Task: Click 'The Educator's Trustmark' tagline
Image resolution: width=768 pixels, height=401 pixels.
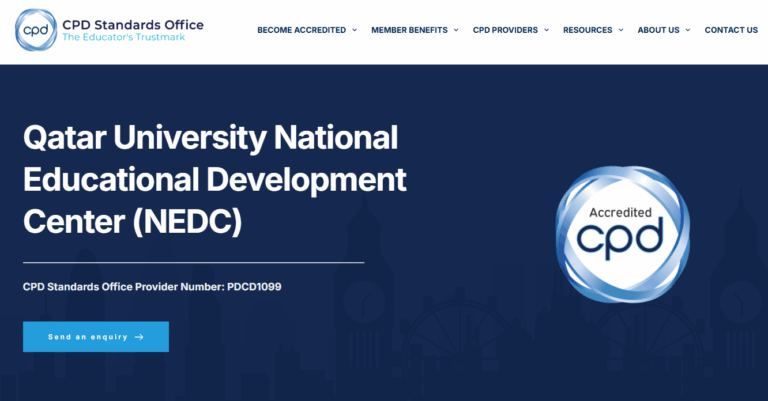Action: (x=123, y=37)
